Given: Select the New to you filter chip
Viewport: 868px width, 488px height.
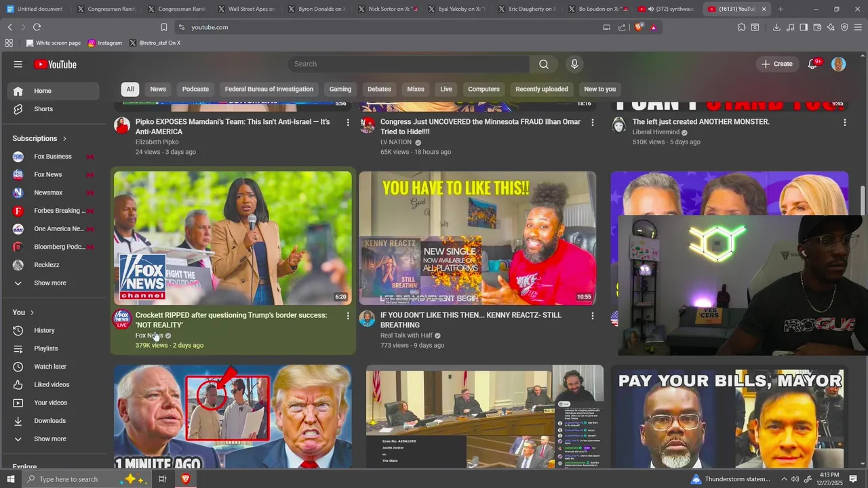Looking at the screenshot, I should tap(600, 89).
